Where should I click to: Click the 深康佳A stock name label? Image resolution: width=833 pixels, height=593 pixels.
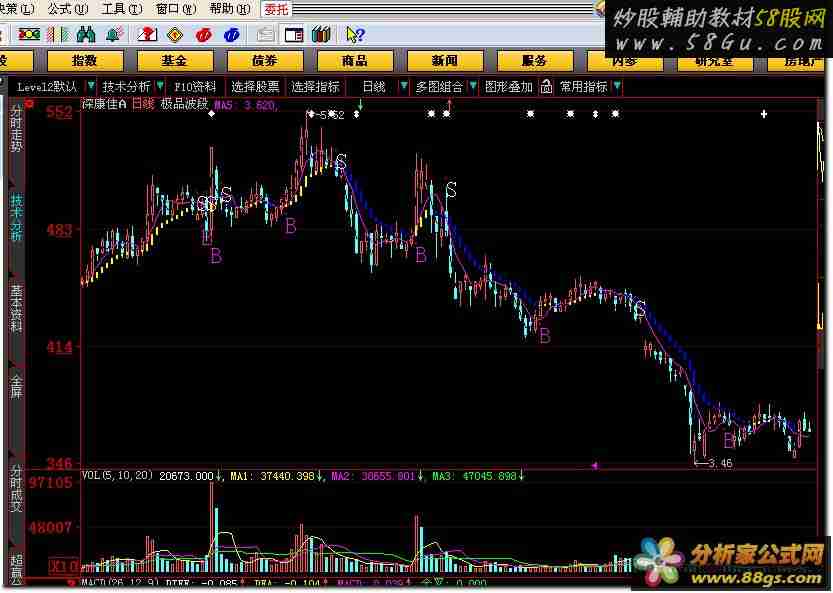tap(104, 104)
